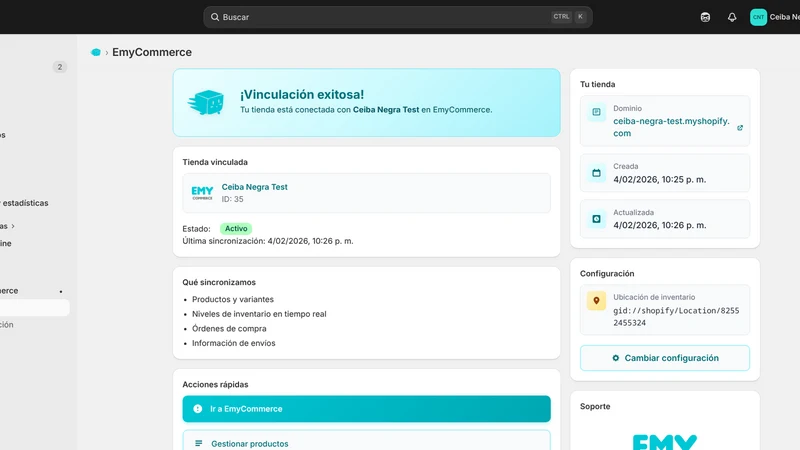Open the notifications bell

(x=732, y=17)
